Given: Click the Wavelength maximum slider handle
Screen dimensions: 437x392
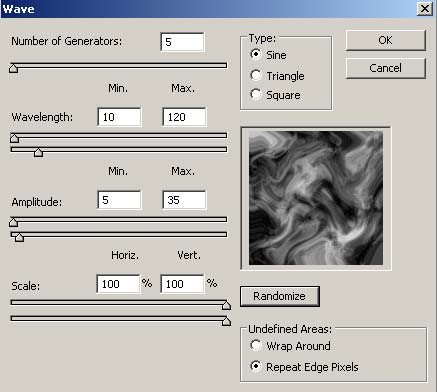Looking at the screenshot, I should pyautogui.click(x=38, y=153).
